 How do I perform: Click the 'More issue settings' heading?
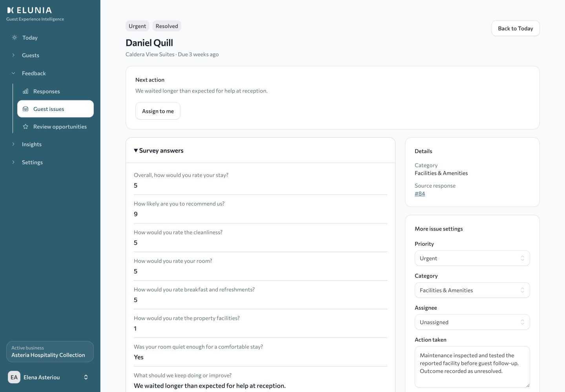(x=439, y=229)
